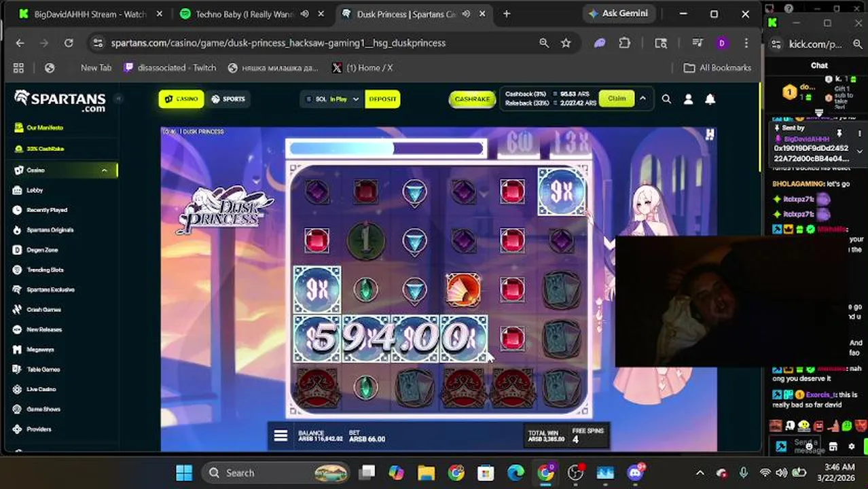Open Spartans Originals in sidebar

[50, 230]
